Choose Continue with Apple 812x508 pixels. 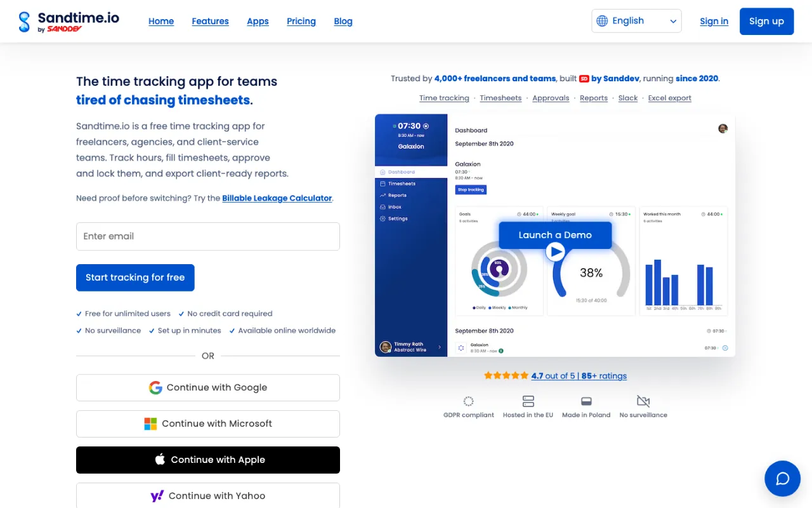[x=208, y=460]
